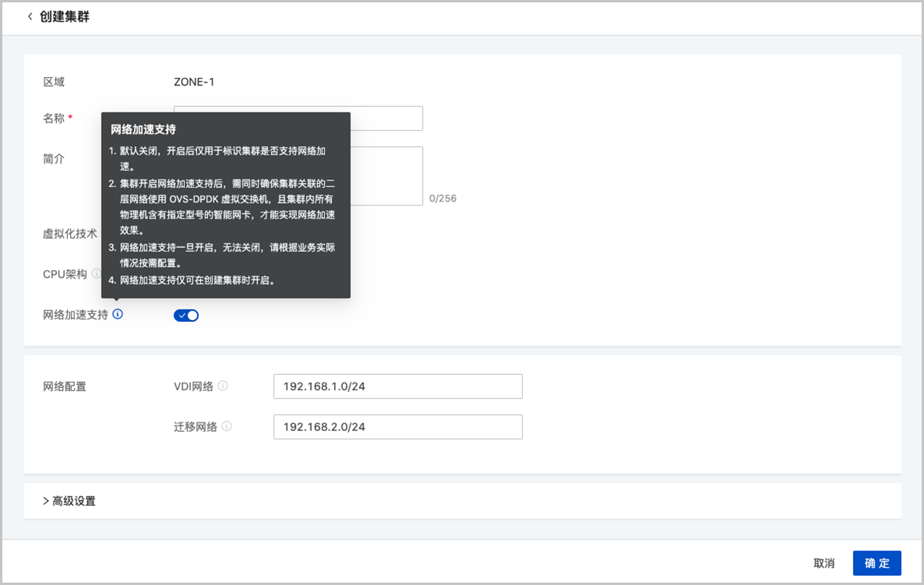
Task: Disable the 网络加速支持 toggle switch
Action: (x=186, y=315)
